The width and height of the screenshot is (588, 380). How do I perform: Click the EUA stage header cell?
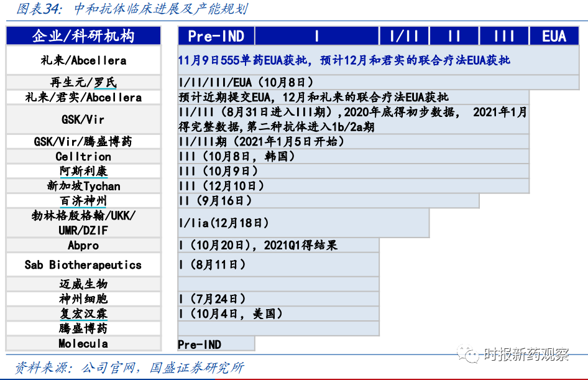[554, 36]
